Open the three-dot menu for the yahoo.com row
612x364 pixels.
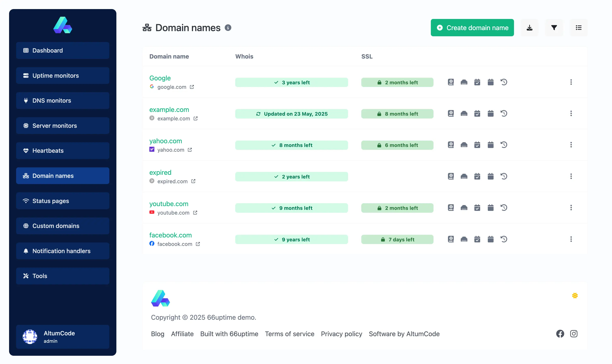click(x=571, y=145)
